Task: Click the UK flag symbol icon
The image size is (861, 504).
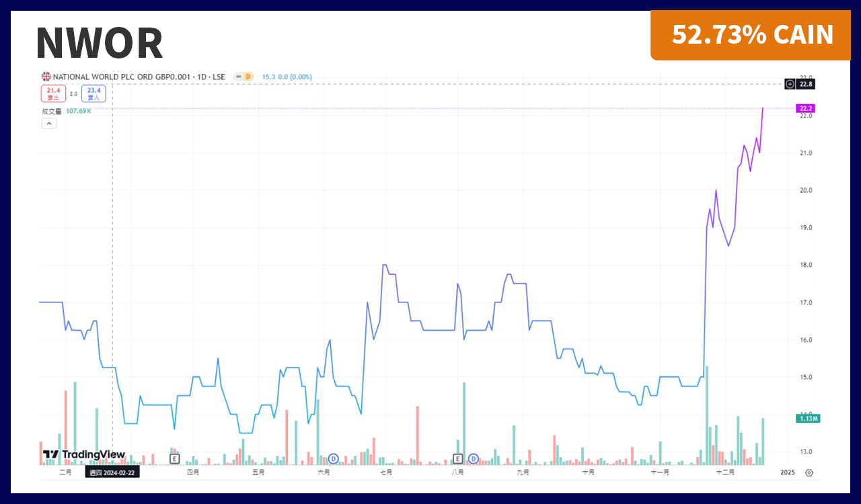Action: tap(46, 77)
